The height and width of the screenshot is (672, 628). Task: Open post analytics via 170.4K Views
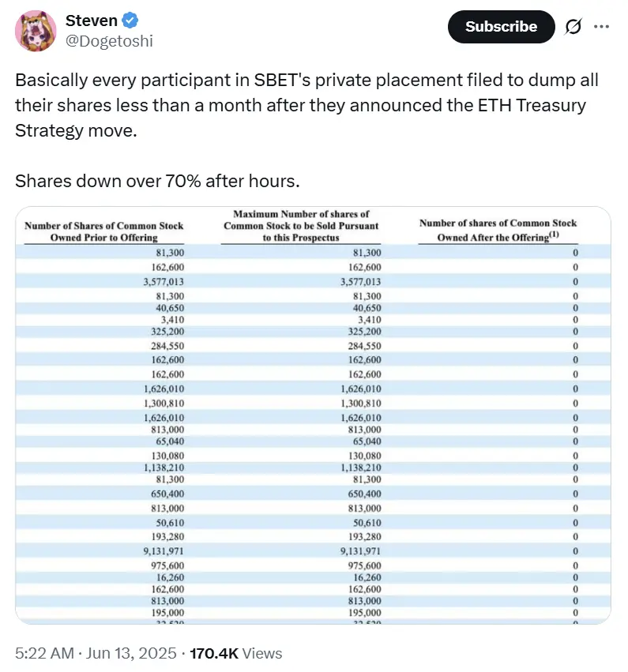pyautogui.click(x=239, y=653)
